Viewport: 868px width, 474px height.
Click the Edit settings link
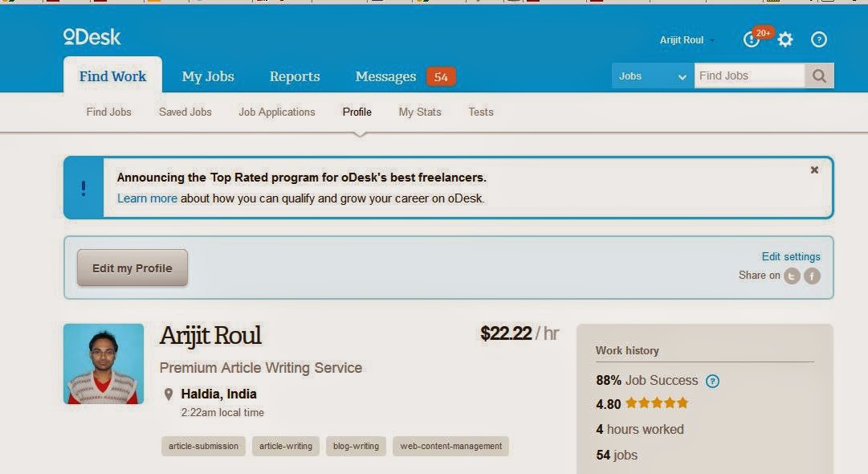790,256
